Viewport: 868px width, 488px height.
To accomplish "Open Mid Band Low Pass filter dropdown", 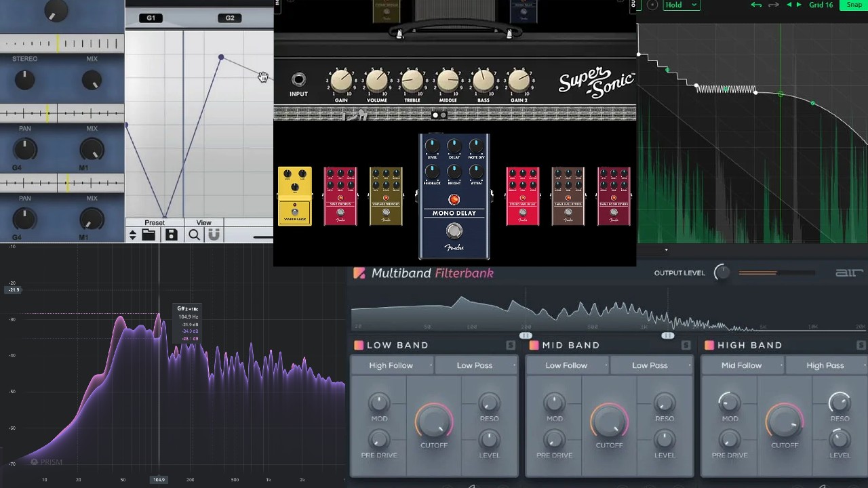I will point(651,365).
